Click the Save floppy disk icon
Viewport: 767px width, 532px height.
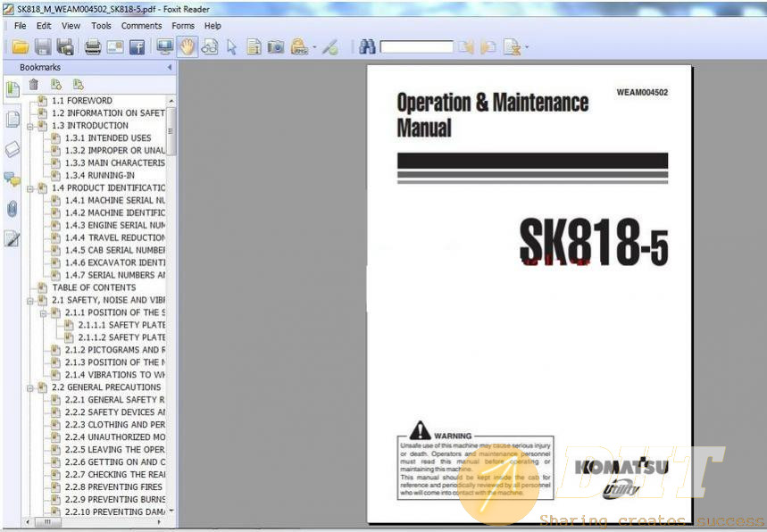pos(43,47)
